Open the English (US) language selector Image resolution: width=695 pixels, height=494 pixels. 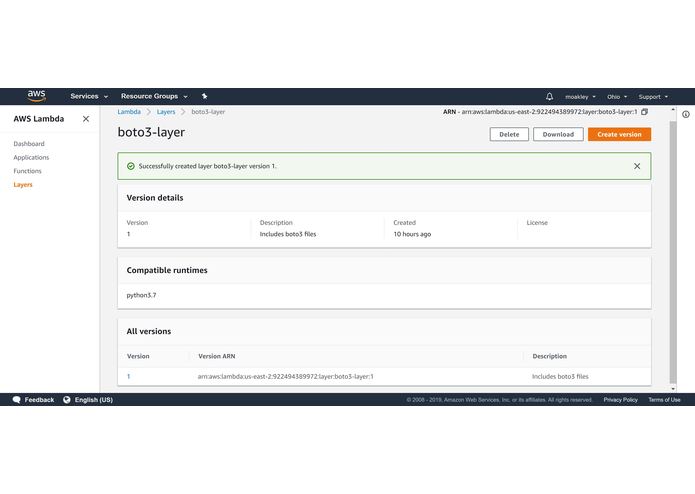tap(94, 400)
